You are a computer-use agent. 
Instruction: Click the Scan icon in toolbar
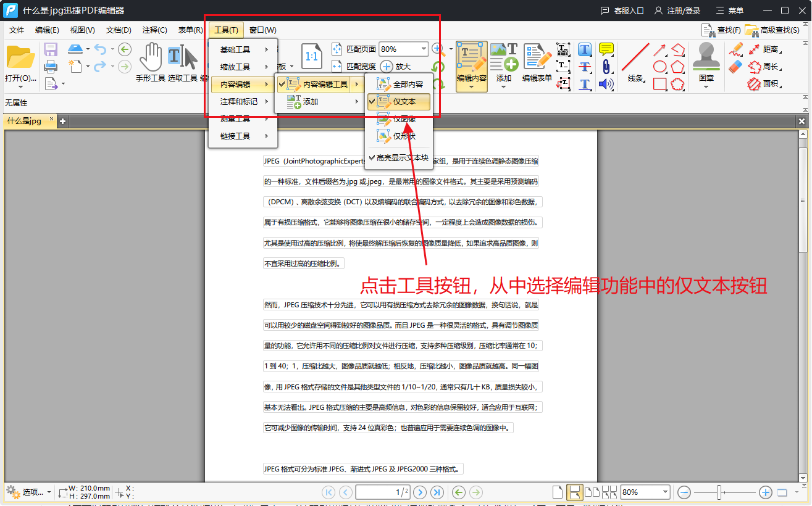click(x=75, y=49)
